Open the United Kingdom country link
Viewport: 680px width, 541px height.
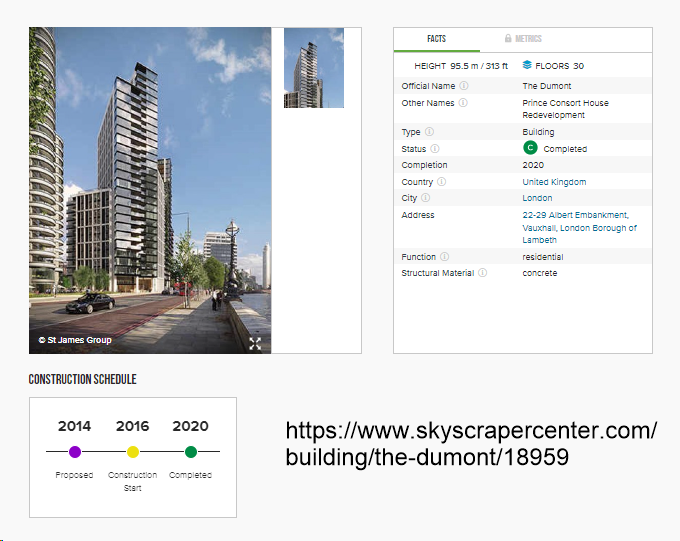554,182
